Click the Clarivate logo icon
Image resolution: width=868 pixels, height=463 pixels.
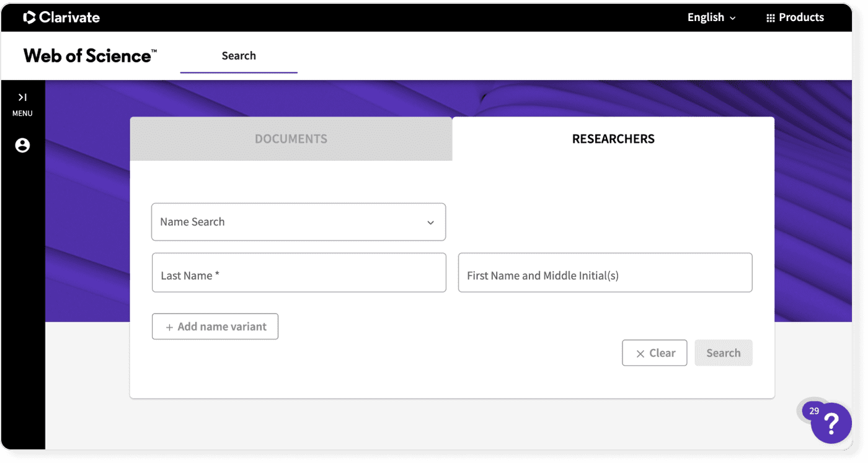28,17
